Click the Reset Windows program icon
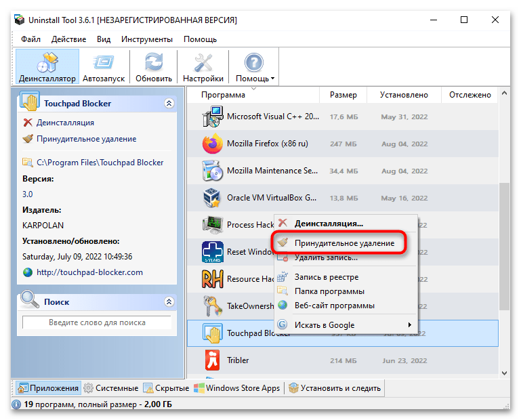Viewport: 521px width, 420px height. [x=212, y=252]
